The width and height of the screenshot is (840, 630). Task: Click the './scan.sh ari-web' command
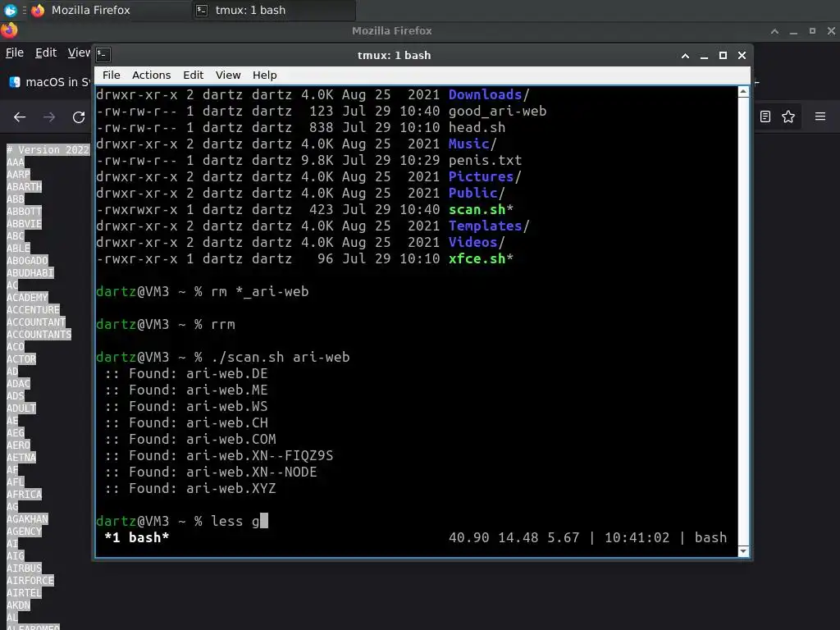[x=281, y=358]
